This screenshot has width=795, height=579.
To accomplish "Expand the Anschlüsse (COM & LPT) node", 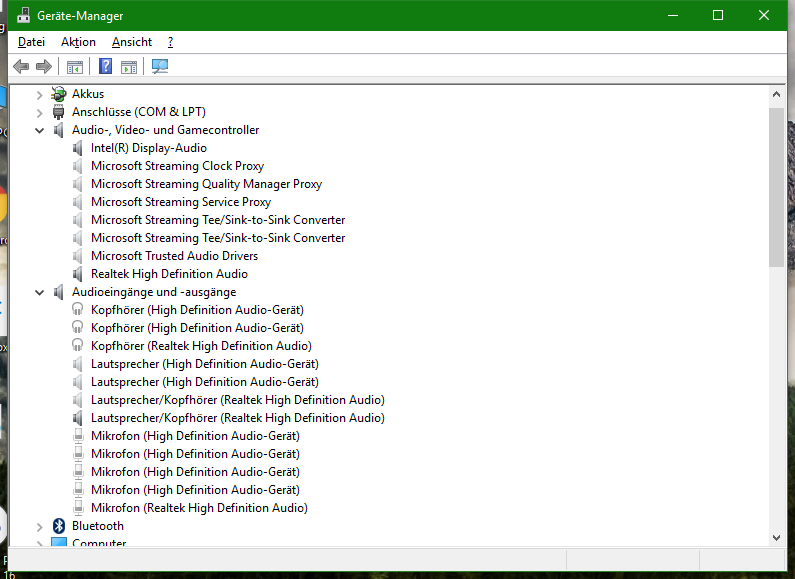I will pyautogui.click(x=40, y=113).
